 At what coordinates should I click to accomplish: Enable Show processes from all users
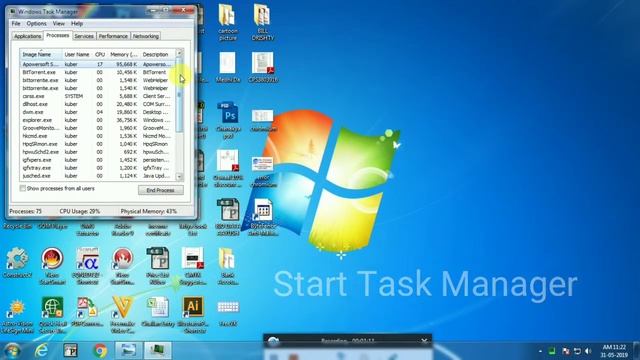23,189
